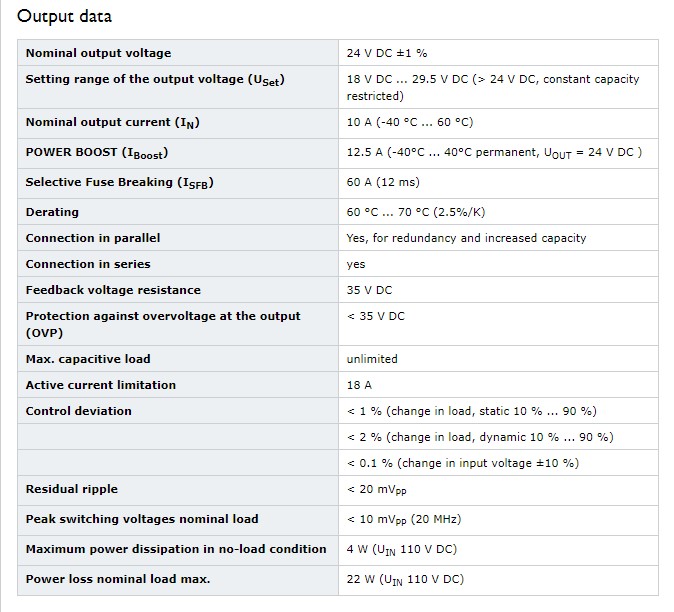Viewport: 674px width, 612px height.
Task: Click the Nominal output current label
Action: [113, 122]
